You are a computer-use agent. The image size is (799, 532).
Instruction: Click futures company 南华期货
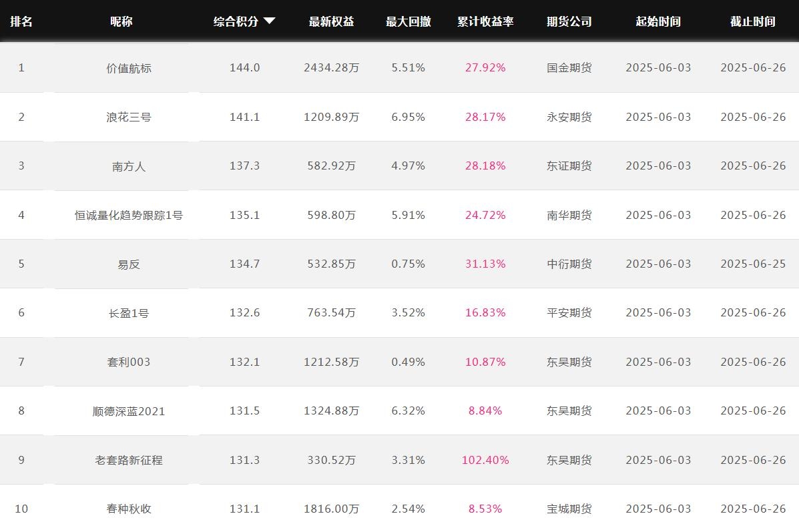click(569, 215)
